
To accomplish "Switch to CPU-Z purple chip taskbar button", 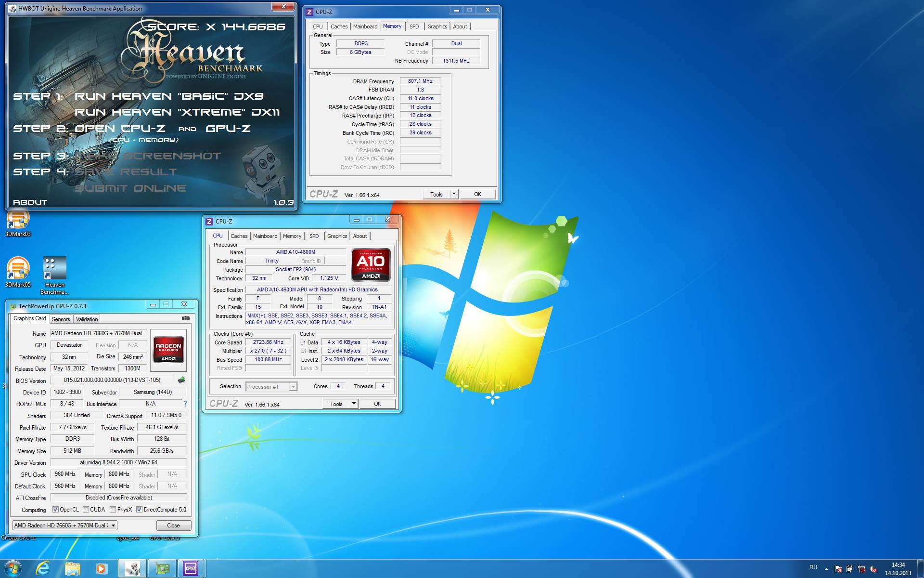I will (191, 569).
